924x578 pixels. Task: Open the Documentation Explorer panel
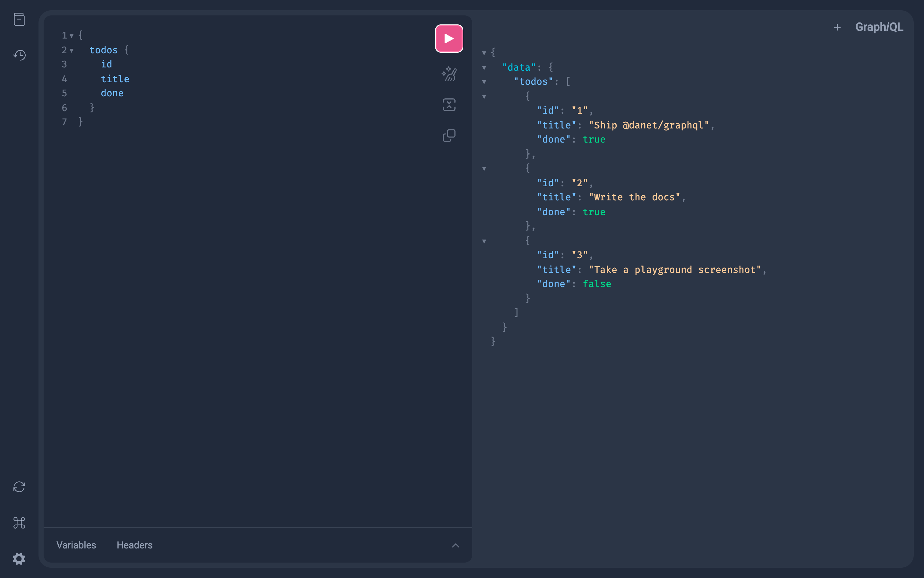(19, 19)
